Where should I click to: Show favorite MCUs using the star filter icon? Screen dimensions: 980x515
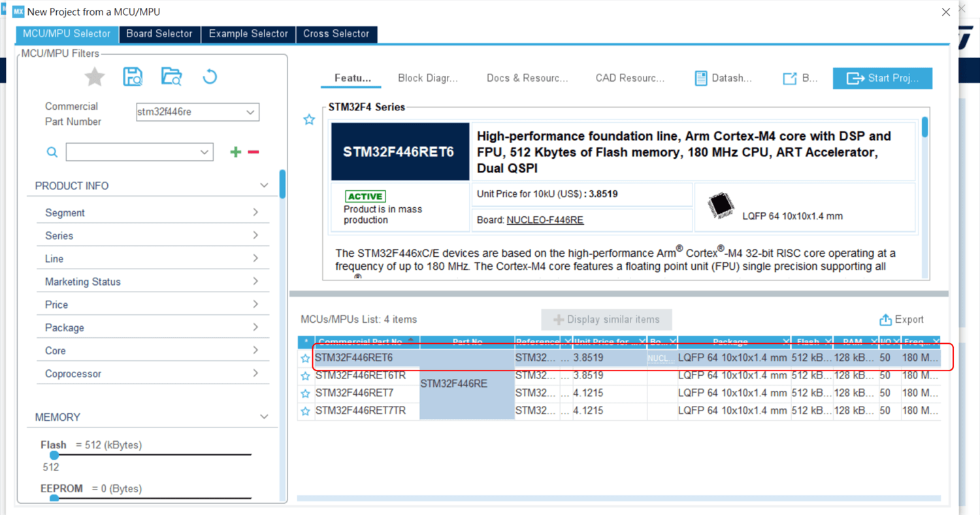[95, 77]
